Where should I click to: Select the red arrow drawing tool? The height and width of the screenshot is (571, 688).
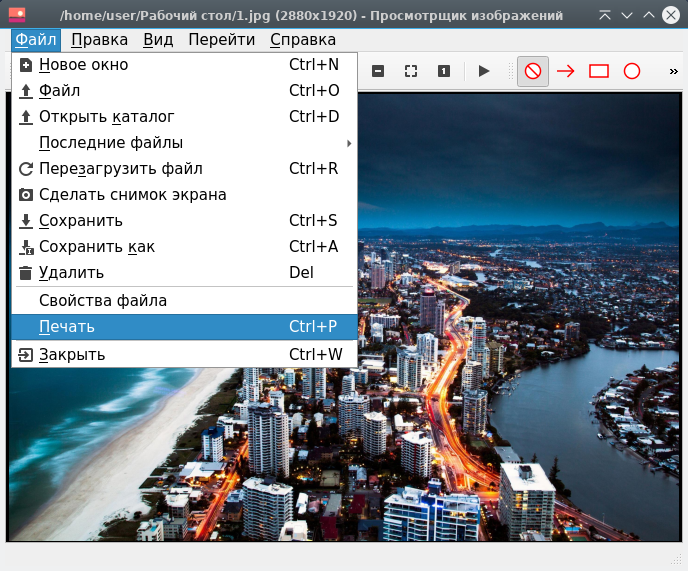pyautogui.click(x=566, y=71)
